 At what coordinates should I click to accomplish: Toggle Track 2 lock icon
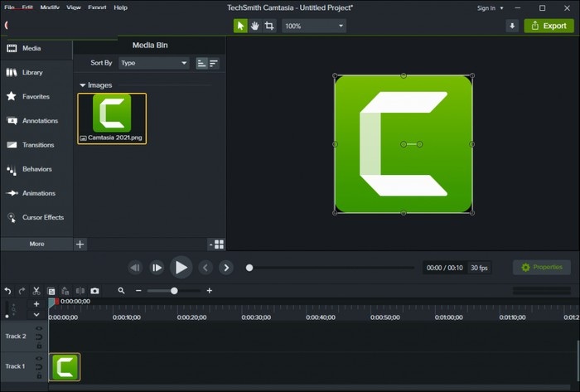coord(39,346)
